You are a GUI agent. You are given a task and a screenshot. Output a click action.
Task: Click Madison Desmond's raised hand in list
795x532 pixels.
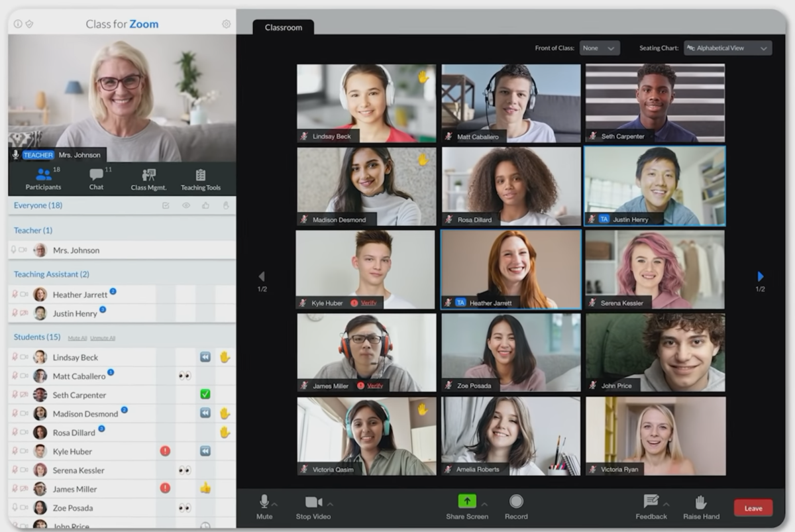click(x=225, y=413)
